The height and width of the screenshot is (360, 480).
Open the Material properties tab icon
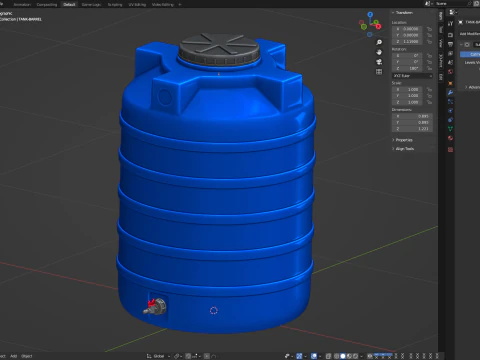[450, 138]
